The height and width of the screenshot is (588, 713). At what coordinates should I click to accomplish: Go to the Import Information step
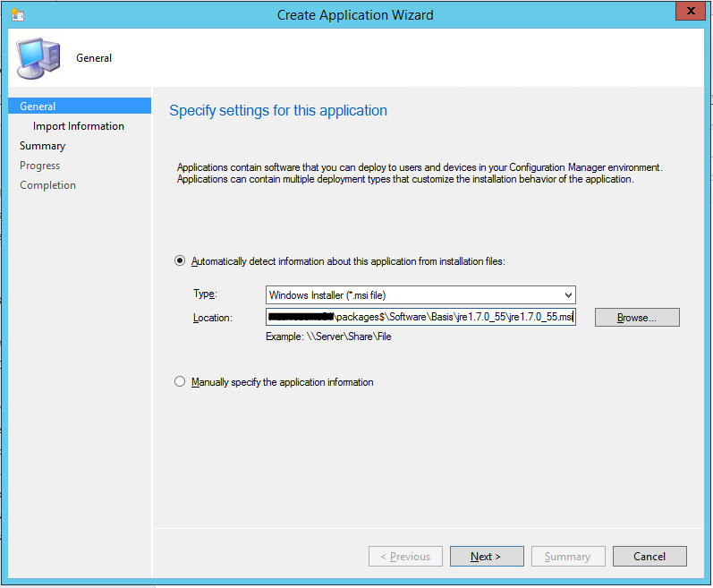(79, 126)
